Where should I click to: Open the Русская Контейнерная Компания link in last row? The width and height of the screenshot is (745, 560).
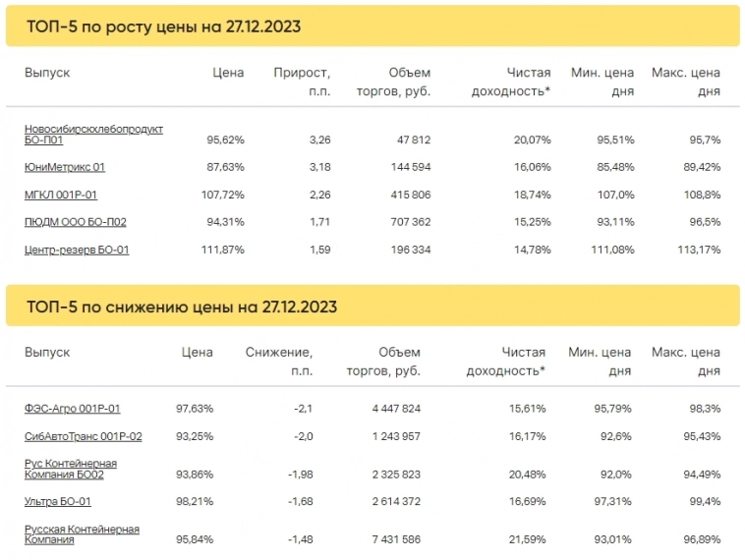tap(82, 534)
